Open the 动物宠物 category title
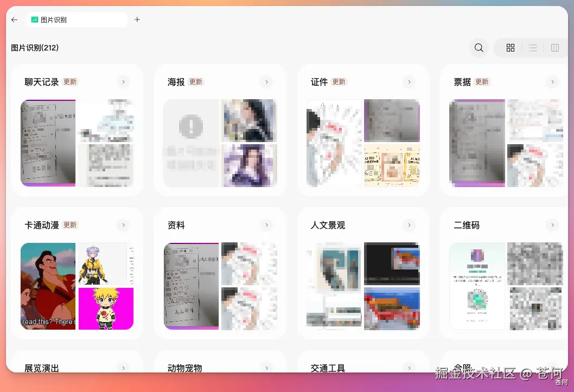 click(x=185, y=368)
